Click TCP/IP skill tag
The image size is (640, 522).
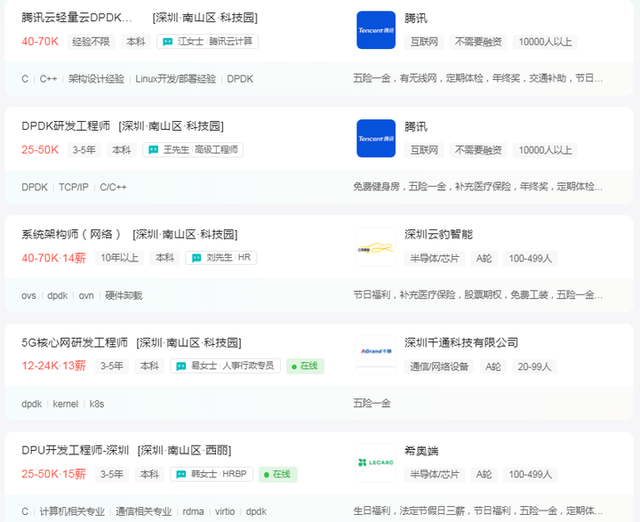click(x=73, y=187)
